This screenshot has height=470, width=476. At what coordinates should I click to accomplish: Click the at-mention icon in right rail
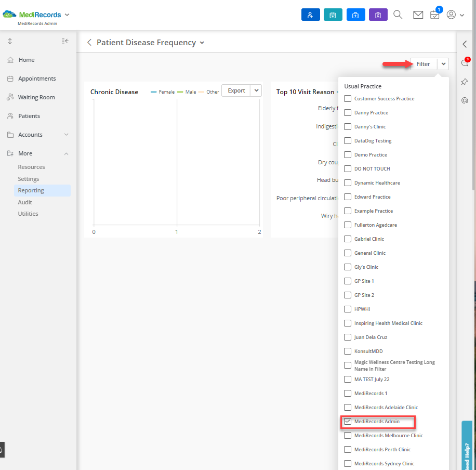click(465, 100)
